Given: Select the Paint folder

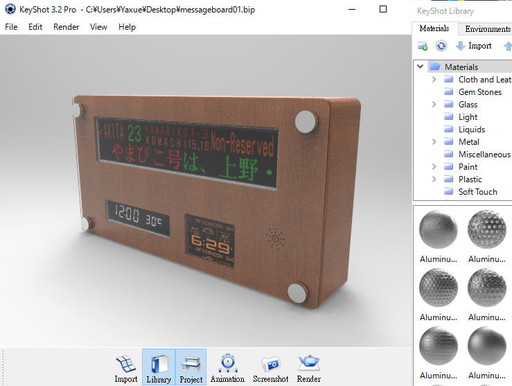Looking at the screenshot, I should (461, 167).
